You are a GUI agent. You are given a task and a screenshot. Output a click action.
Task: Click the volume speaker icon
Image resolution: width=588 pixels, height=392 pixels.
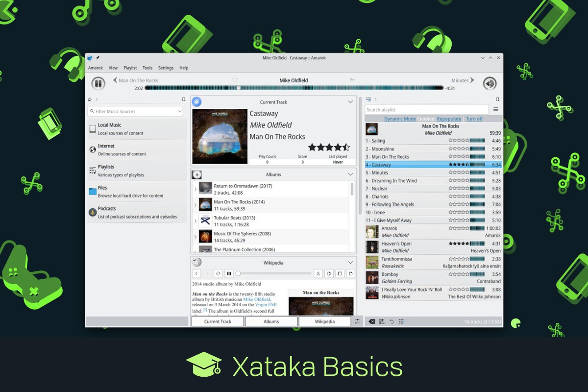pos(489,83)
